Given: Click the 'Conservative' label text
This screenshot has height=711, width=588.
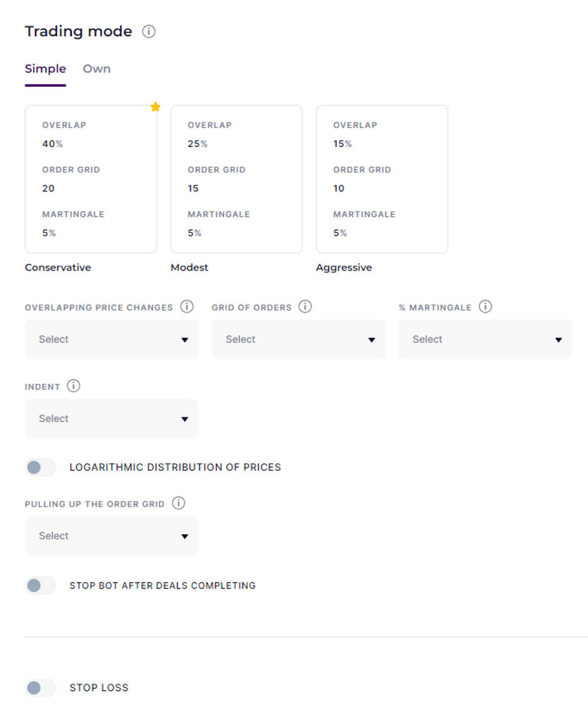Looking at the screenshot, I should (58, 268).
